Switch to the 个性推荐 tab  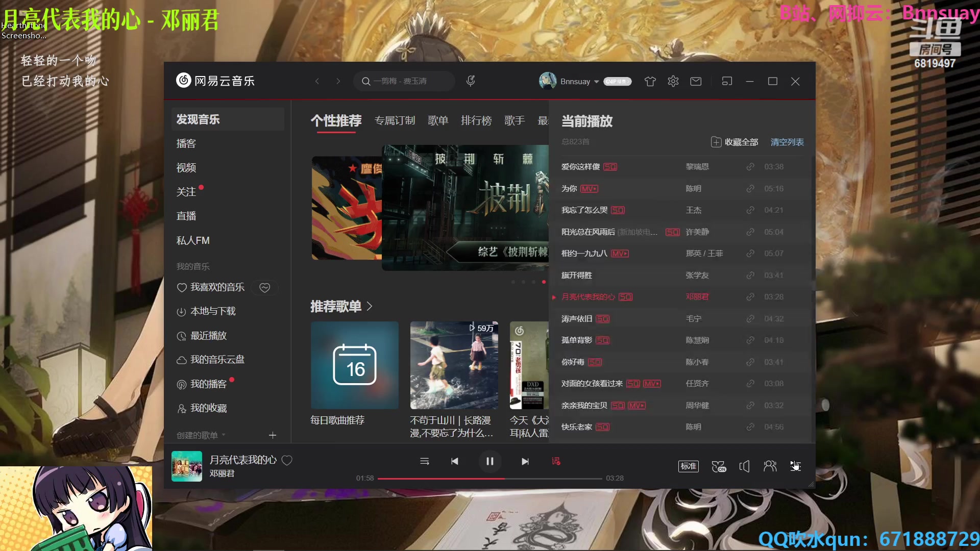click(x=336, y=121)
